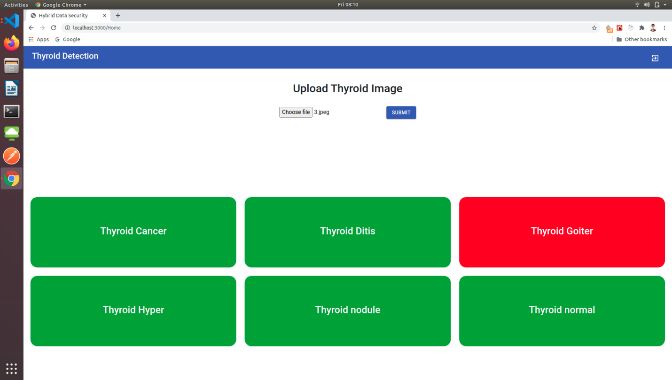
Task: Launch Firefox from the dock
Action: [12, 43]
